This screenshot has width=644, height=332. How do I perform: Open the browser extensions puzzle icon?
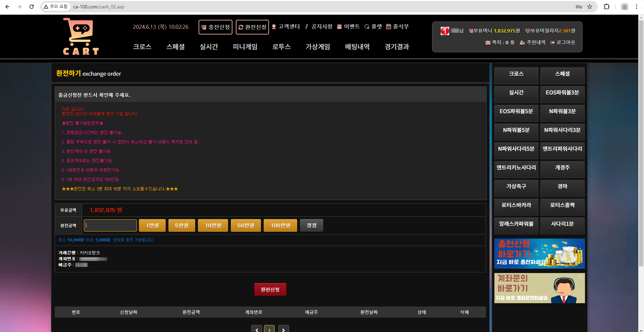[x=606, y=7]
